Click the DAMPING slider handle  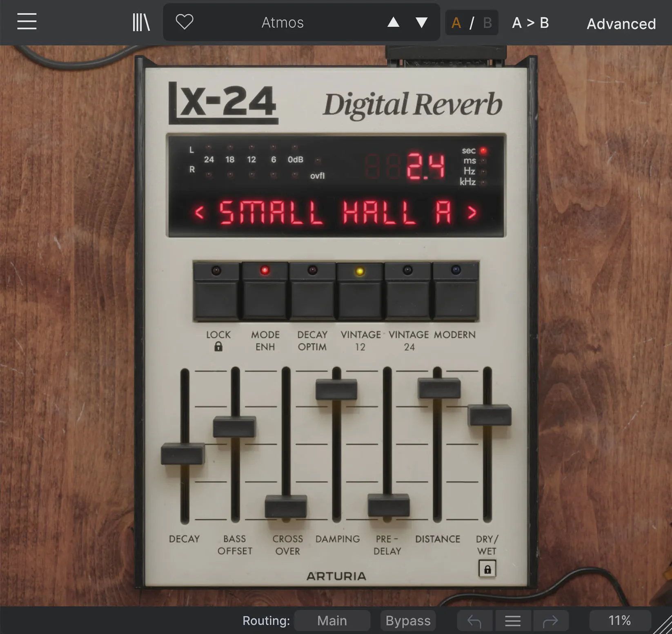pyautogui.click(x=336, y=389)
